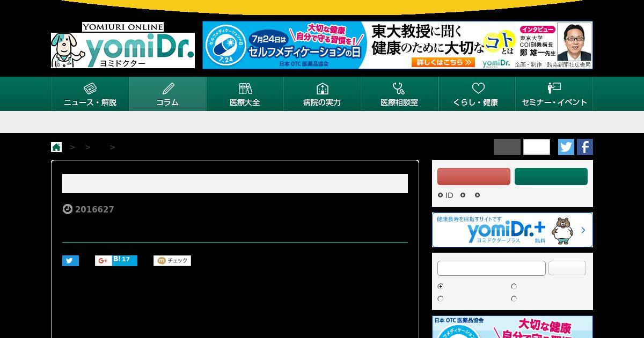Open the 医療大全 section
The height and width of the screenshot is (338, 644).
[x=245, y=94]
